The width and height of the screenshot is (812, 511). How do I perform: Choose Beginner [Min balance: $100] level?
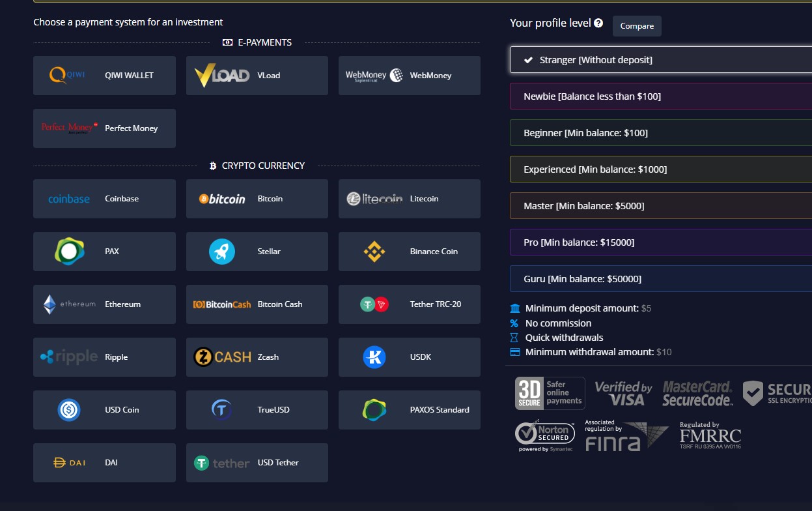(661, 133)
